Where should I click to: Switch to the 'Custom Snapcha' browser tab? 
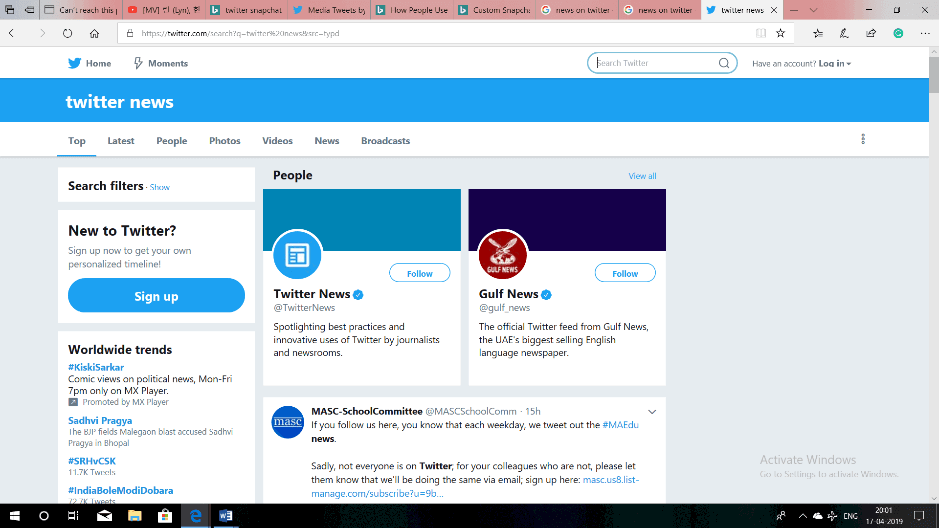494,10
